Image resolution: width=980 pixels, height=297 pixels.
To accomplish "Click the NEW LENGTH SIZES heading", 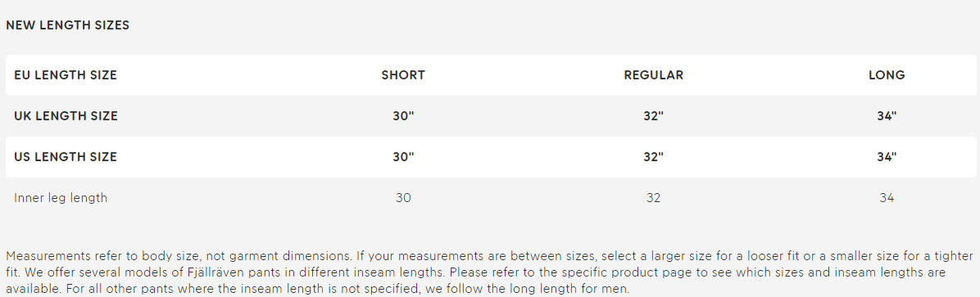I will (67, 25).
